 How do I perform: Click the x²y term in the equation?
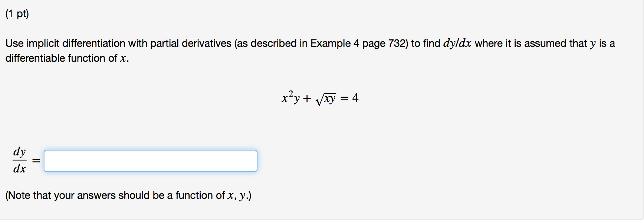(x=290, y=97)
